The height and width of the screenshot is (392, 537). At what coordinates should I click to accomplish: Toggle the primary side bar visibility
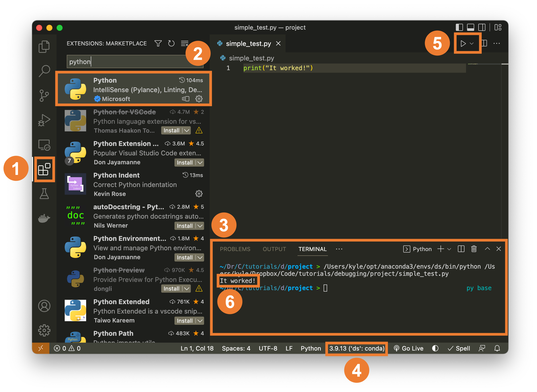tap(459, 27)
